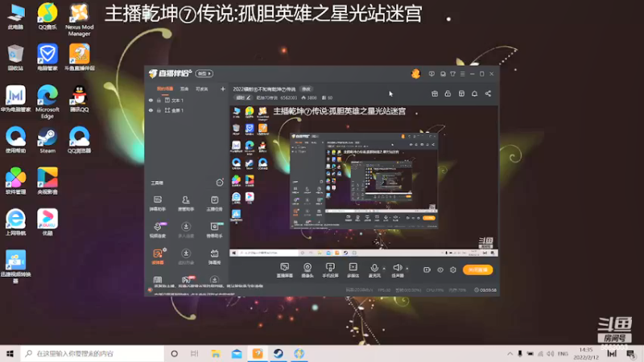
Task: Switch to the second scene tab
Action: pos(184,88)
